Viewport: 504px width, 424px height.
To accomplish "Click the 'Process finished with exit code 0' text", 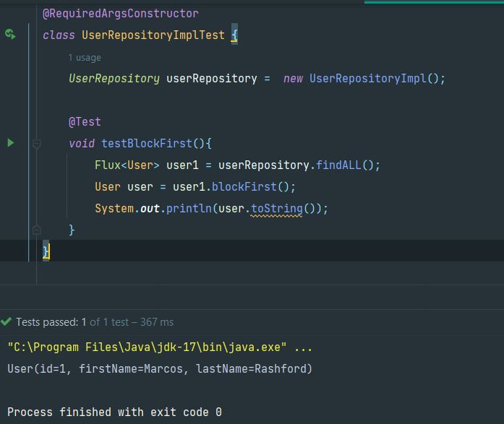I will (x=114, y=412).
